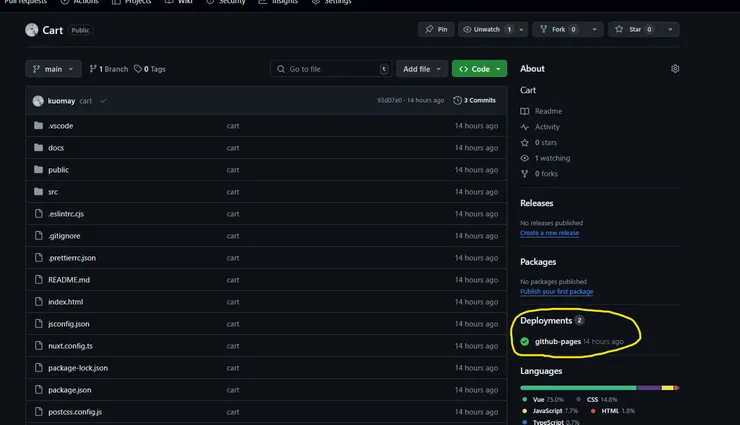Expand the Unwatch options arrow
740x425 pixels.
tap(521, 29)
